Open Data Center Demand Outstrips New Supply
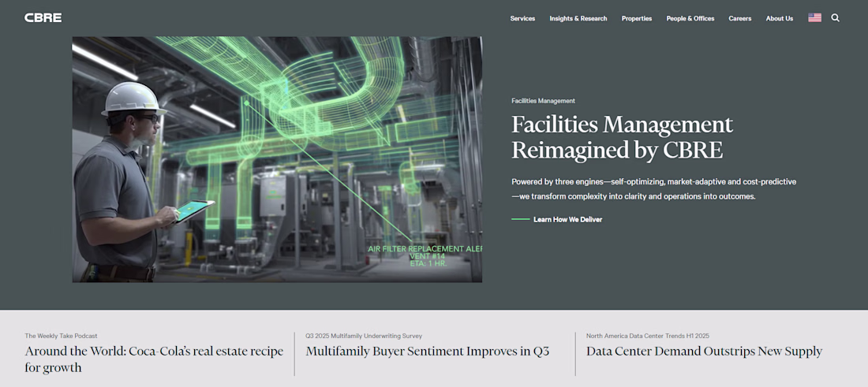Image resolution: width=868 pixels, height=387 pixels. click(x=704, y=351)
